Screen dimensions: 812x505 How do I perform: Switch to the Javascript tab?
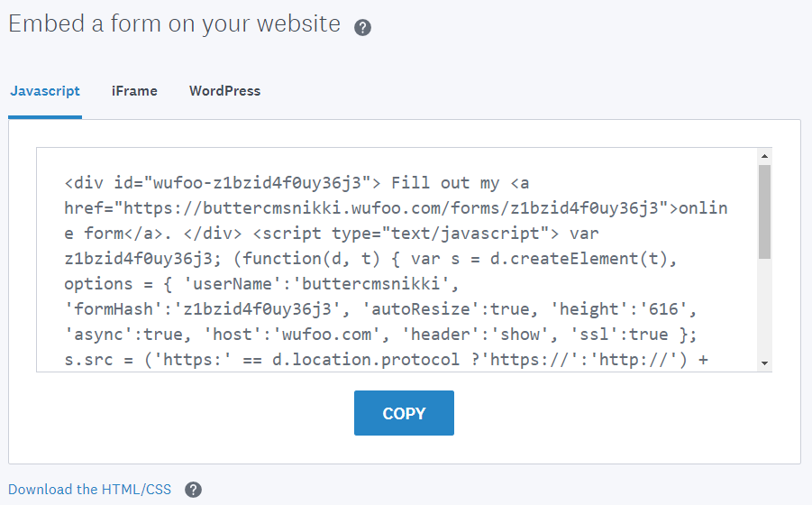pyautogui.click(x=45, y=91)
